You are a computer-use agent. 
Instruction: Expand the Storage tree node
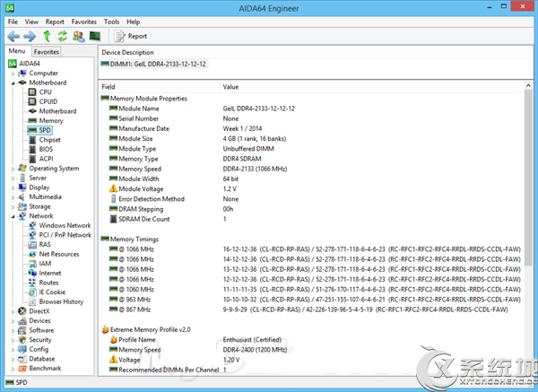(x=13, y=206)
